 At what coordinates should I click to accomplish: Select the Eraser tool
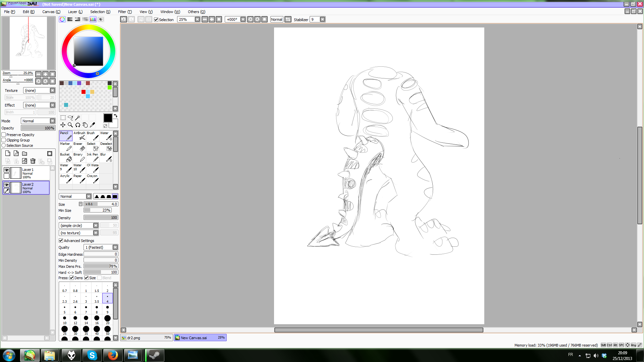[79, 146]
